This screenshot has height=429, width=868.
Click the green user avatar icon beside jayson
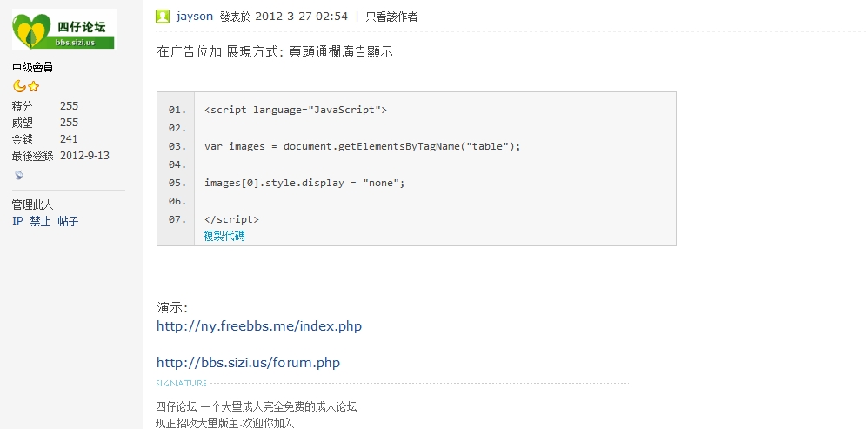[163, 17]
